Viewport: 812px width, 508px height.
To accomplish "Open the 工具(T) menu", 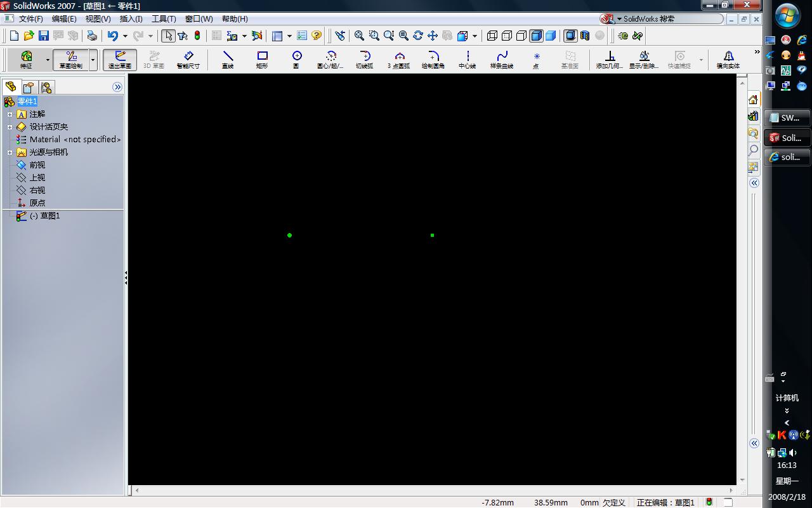I will click(164, 19).
